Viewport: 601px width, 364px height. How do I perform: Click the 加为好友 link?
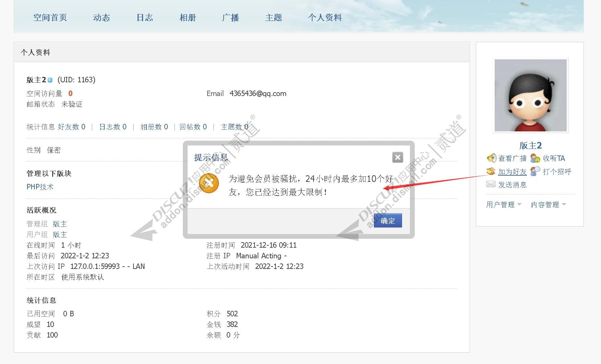[x=512, y=172]
